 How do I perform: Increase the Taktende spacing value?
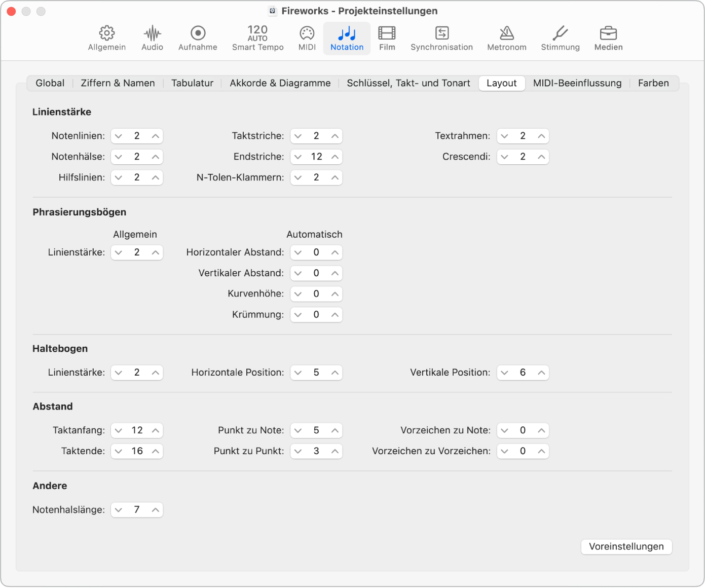155,451
